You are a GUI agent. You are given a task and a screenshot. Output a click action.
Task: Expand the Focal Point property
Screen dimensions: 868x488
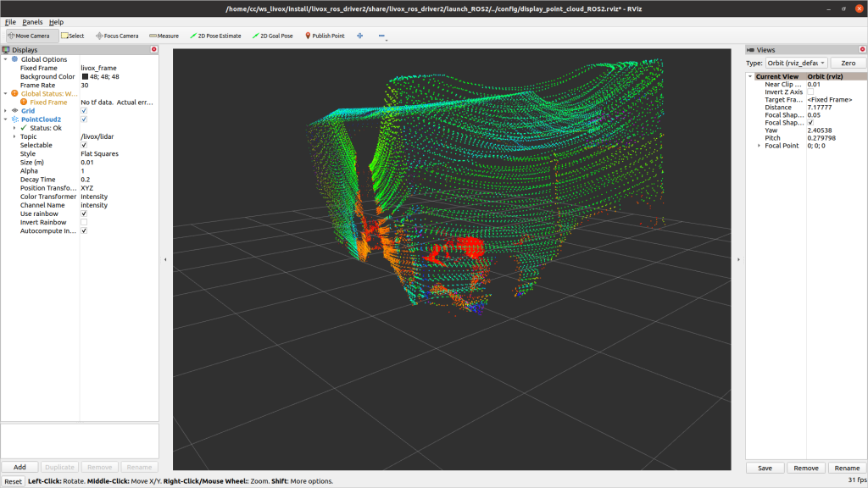759,146
